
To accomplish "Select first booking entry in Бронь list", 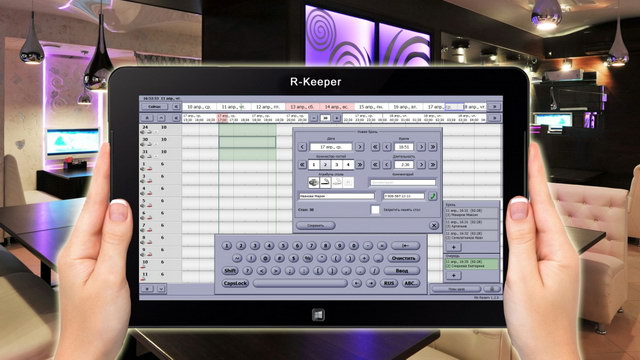I will click(x=471, y=213).
